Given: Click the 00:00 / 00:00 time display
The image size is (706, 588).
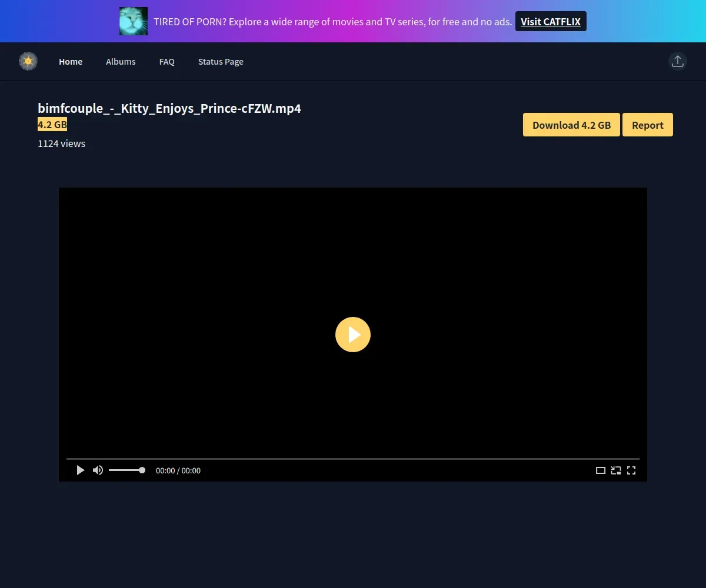Looking at the screenshot, I should (178, 470).
